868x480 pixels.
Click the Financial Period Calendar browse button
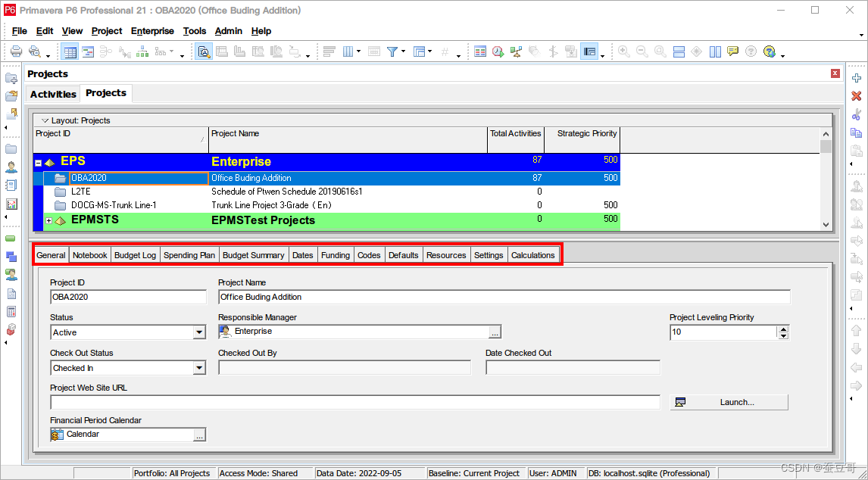tap(200, 435)
